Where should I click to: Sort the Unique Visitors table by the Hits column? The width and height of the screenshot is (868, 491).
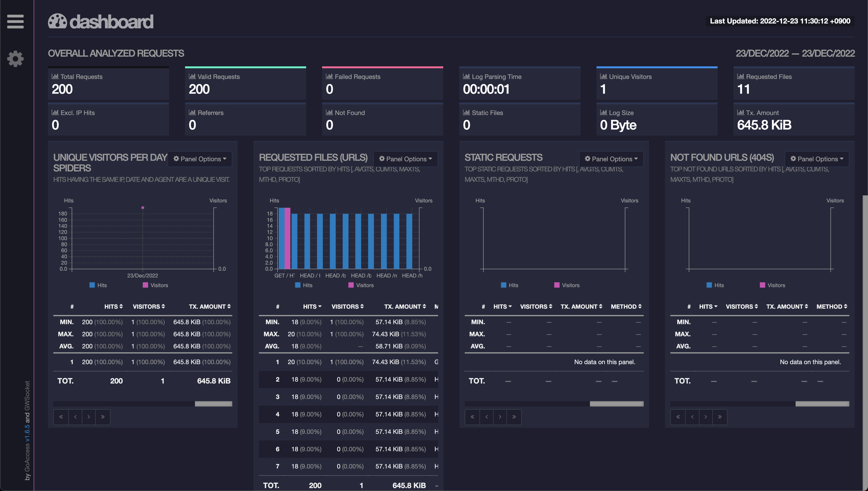coord(113,307)
